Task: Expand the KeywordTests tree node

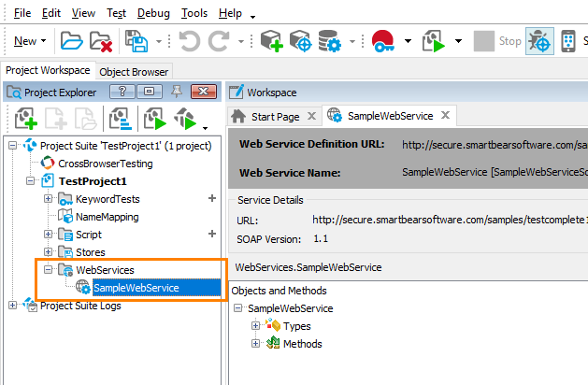Action: point(49,199)
